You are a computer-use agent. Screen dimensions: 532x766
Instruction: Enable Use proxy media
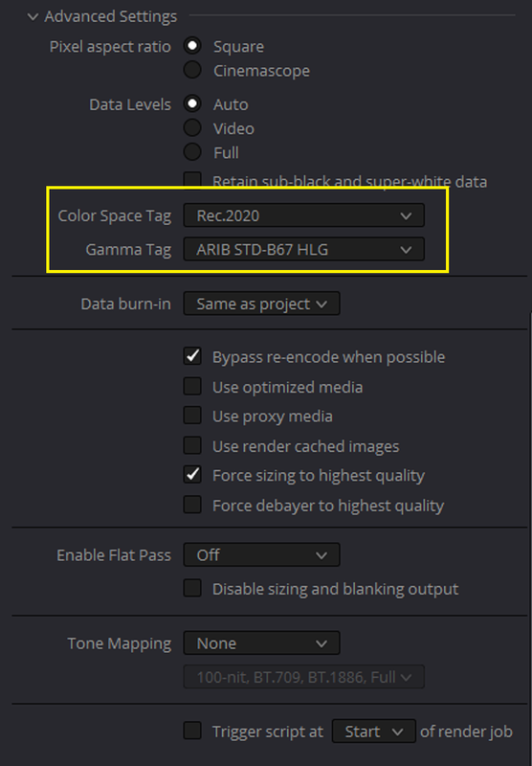click(x=192, y=416)
